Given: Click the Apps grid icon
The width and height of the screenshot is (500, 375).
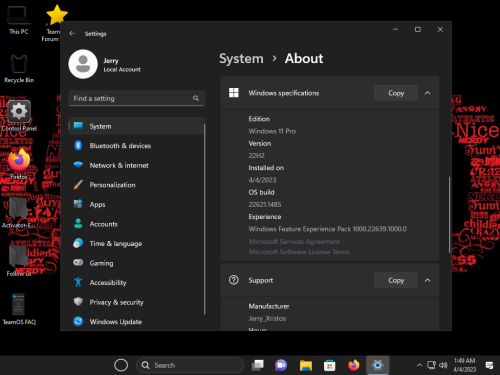Looking at the screenshot, I should [x=78, y=204].
